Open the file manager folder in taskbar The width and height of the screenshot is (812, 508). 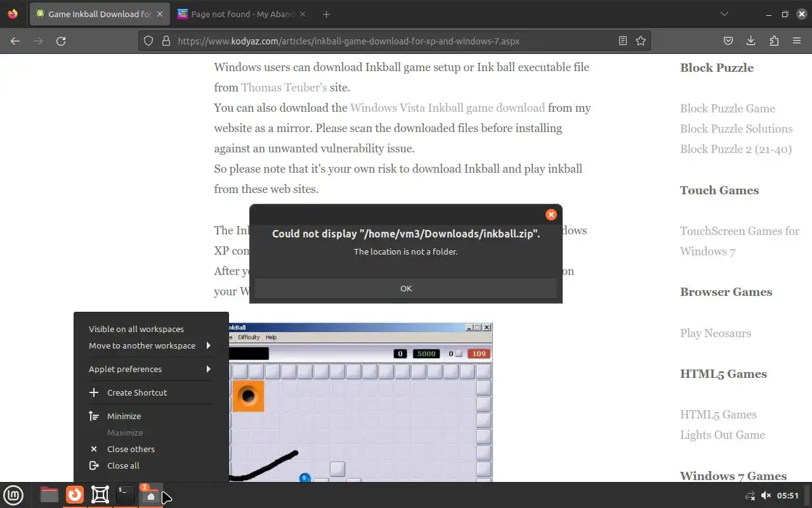pyautogui.click(x=49, y=495)
